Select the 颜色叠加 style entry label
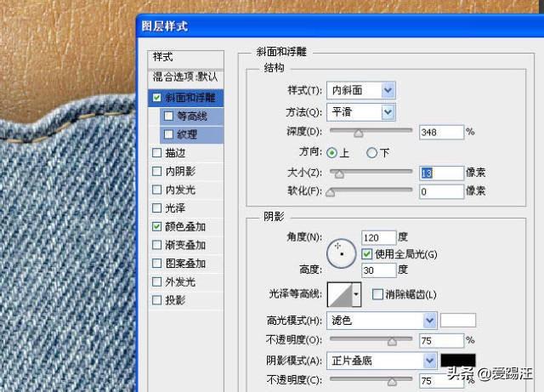This screenshot has width=544, height=392. 185,226
